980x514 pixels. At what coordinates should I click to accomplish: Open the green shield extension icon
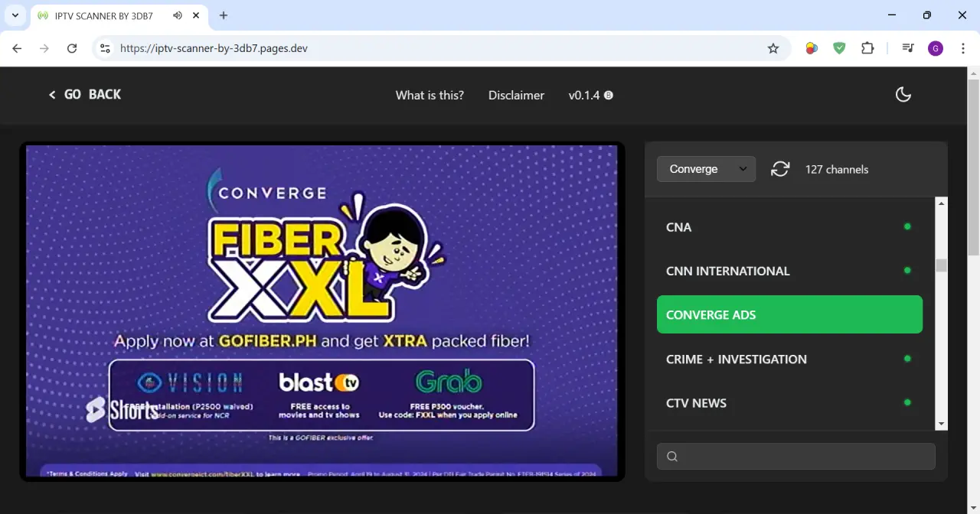pos(840,48)
